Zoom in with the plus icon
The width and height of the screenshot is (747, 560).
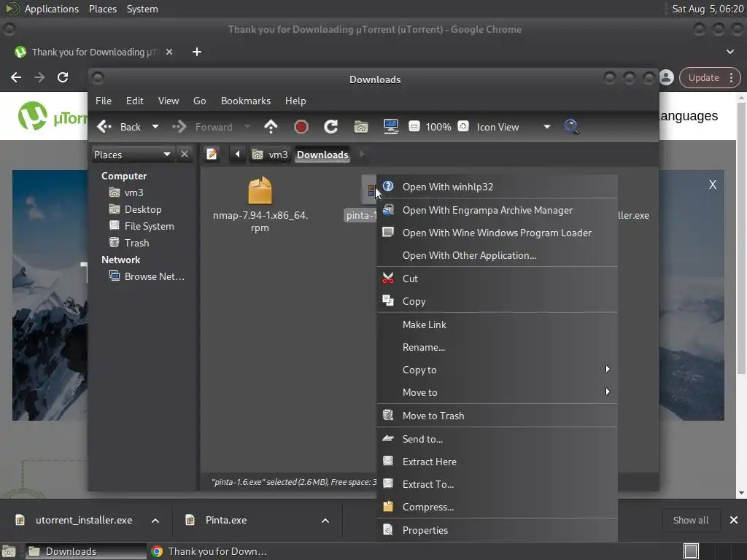click(463, 127)
